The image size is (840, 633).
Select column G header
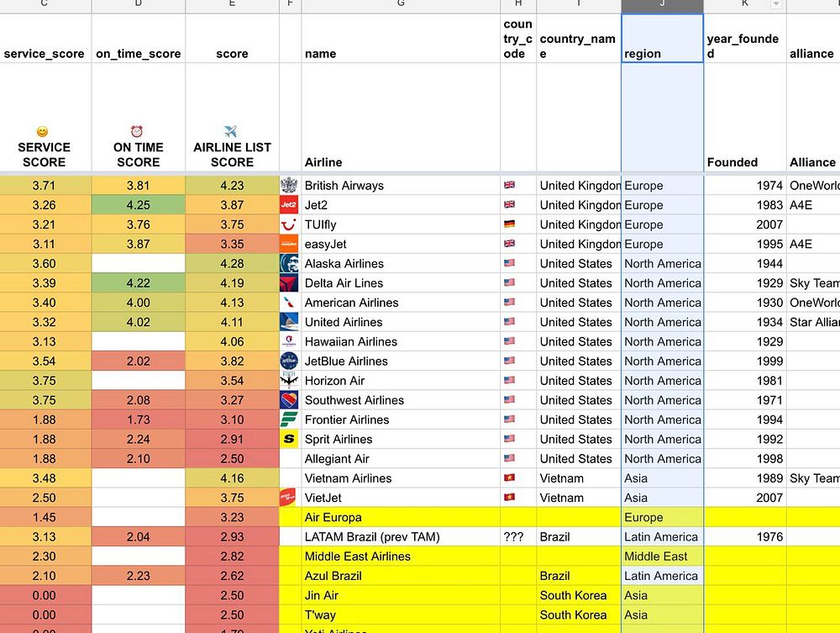tap(401, 6)
